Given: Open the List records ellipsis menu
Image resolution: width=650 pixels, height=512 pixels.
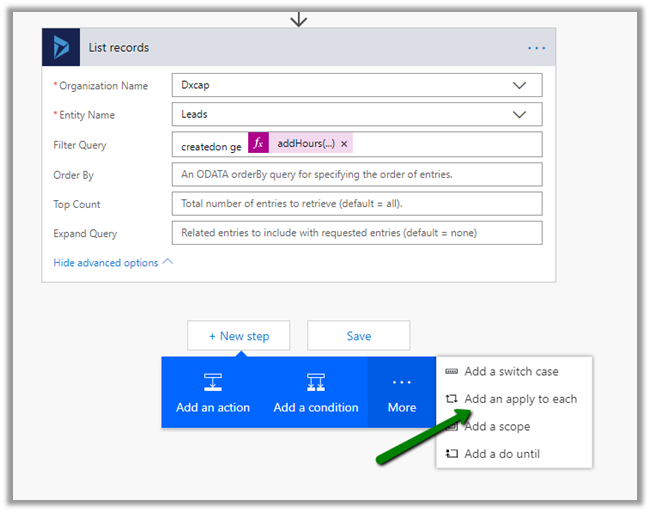Looking at the screenshot, I should (x=537, y=47).
